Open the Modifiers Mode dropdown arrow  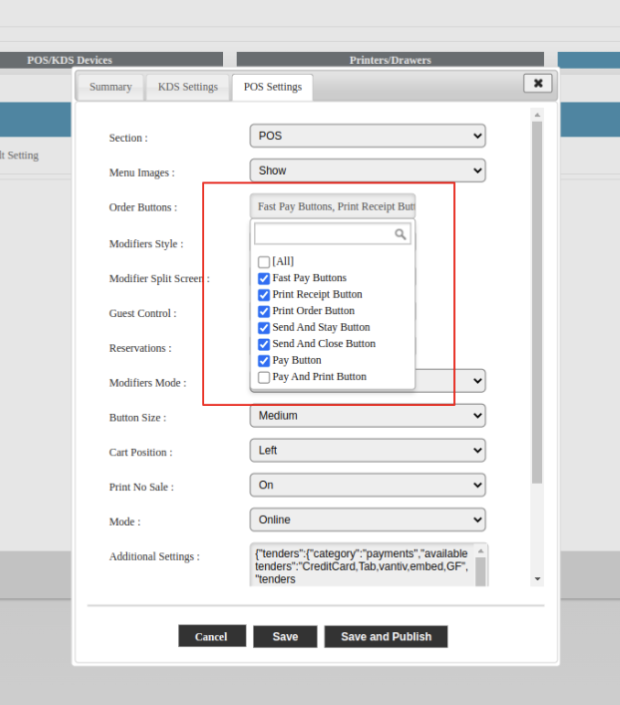tap(477, 381)
